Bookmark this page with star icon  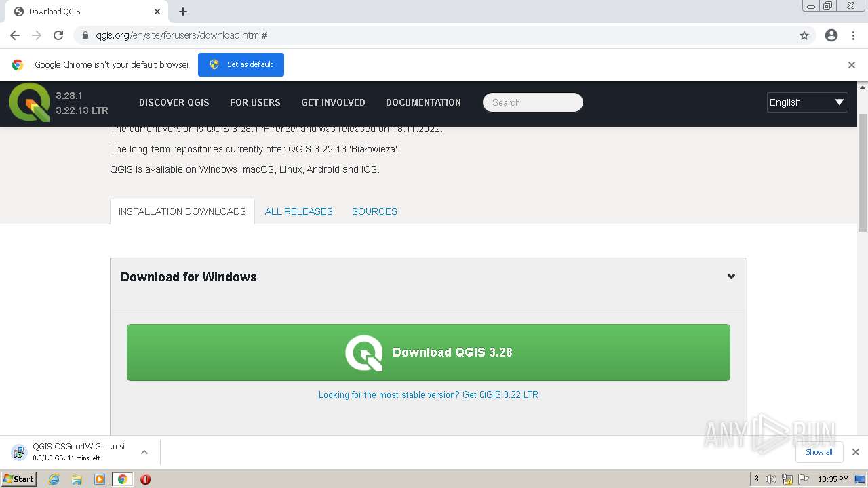point(804,35)
